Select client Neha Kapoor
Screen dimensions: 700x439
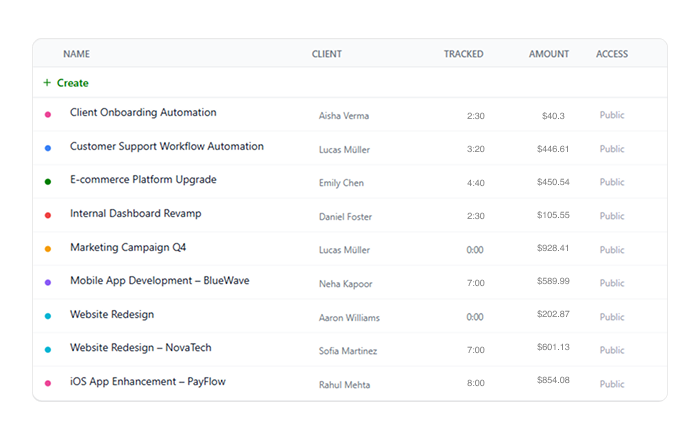click(x=345, y=284)
